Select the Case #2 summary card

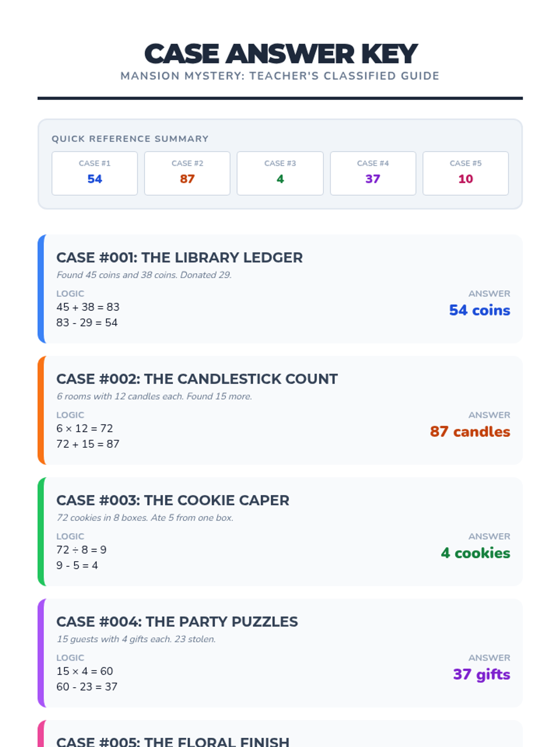pyautogui.click(x=187, y=173)
